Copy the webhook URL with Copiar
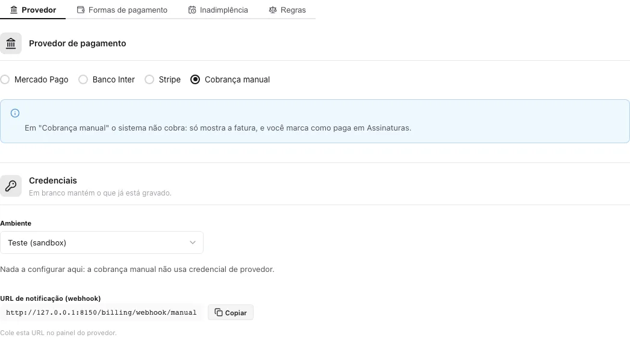 click(231, 313)
